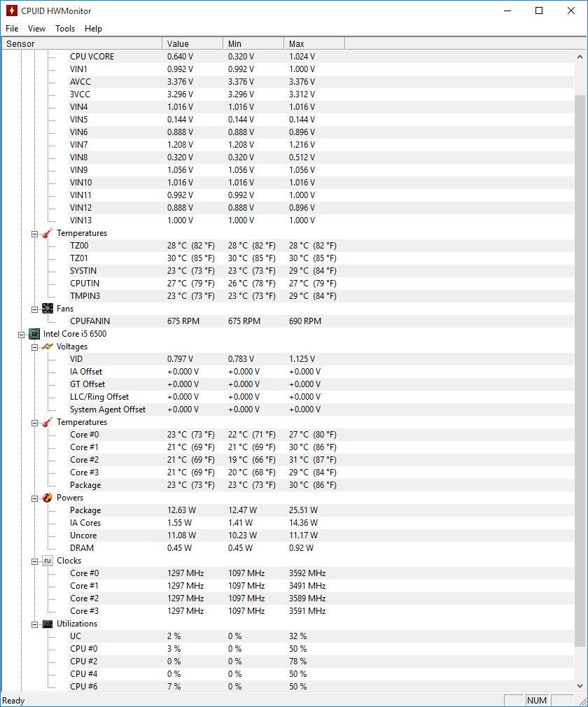
Task: Click the waveform icon beside Clocks
Action: tap(48, 561)
